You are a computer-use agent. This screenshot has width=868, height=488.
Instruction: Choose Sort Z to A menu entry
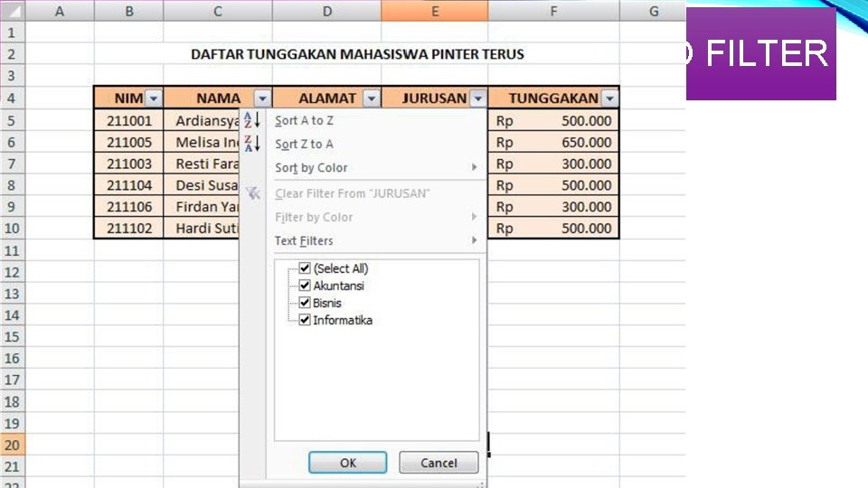click(363, 144)
